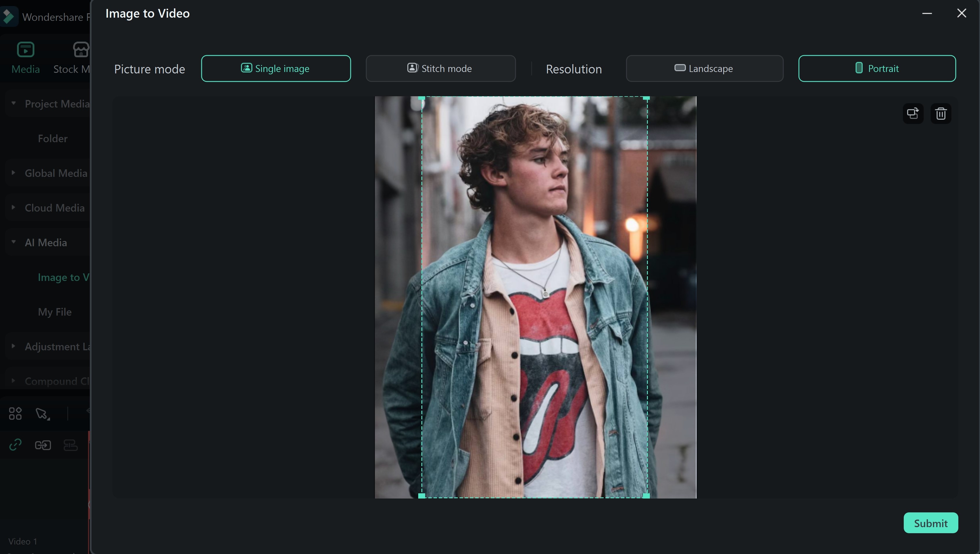Viewport: 980px width, 554px height.
Task: Click the Global Media label
Action: [x=56, y=173]
